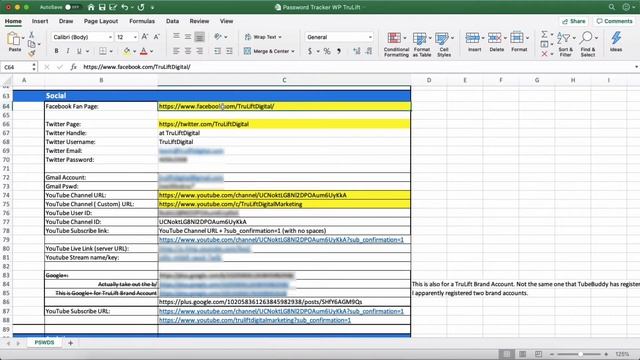The image size is (640, 360).
Task: Toggle bold formatting
Action: [x=56, y=51]
